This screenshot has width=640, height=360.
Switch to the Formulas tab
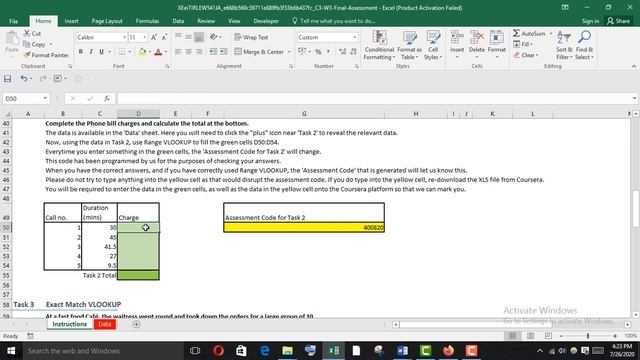point(147,21)
